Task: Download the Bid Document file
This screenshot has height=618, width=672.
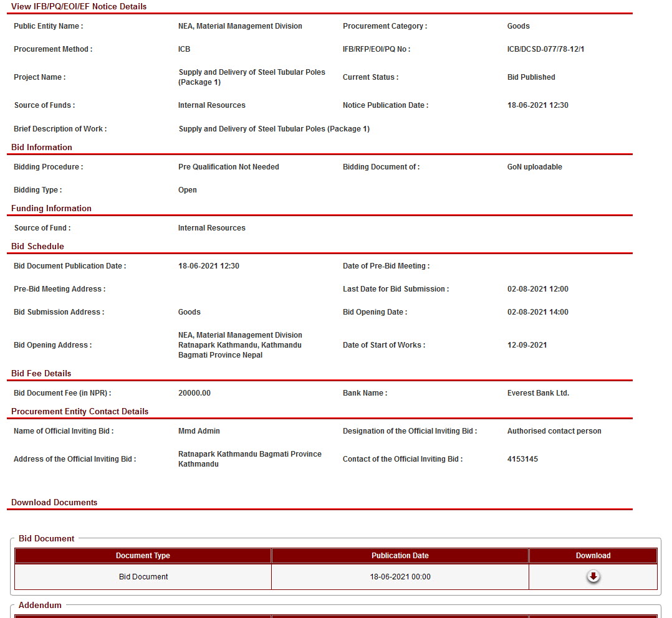Action: tap(593, 577)
